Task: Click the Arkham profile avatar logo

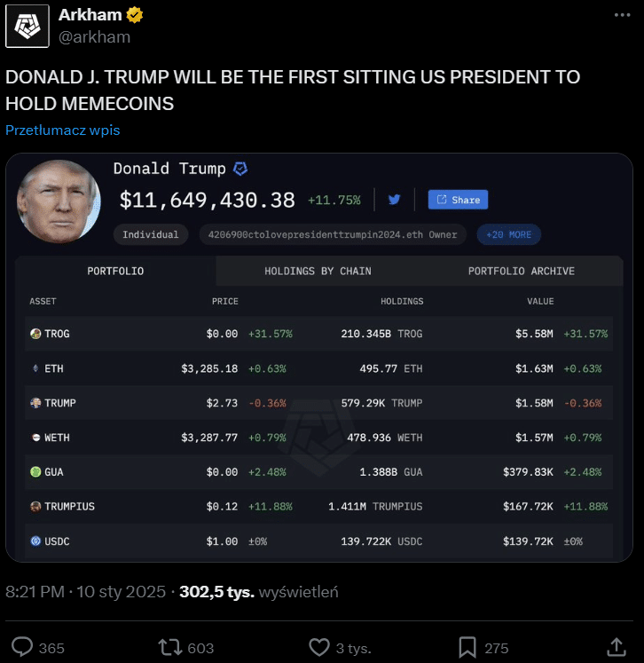Action: tap(27, 27)
